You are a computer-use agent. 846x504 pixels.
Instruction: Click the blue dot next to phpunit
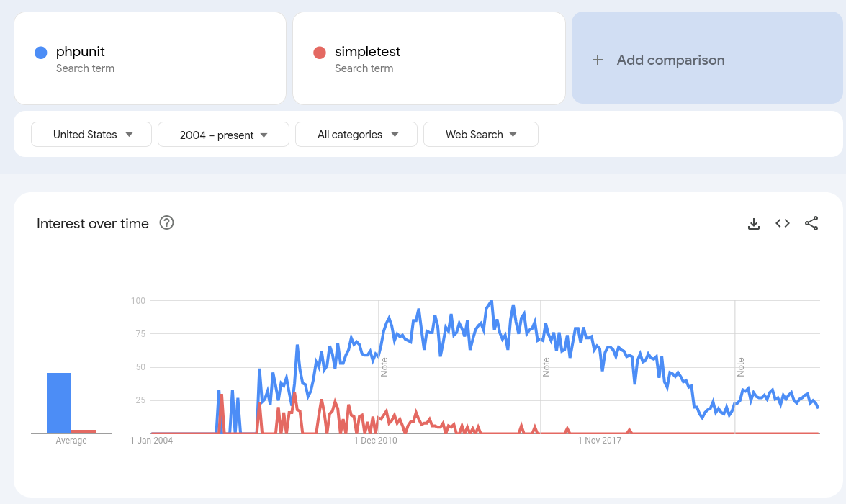click(41, 53)
